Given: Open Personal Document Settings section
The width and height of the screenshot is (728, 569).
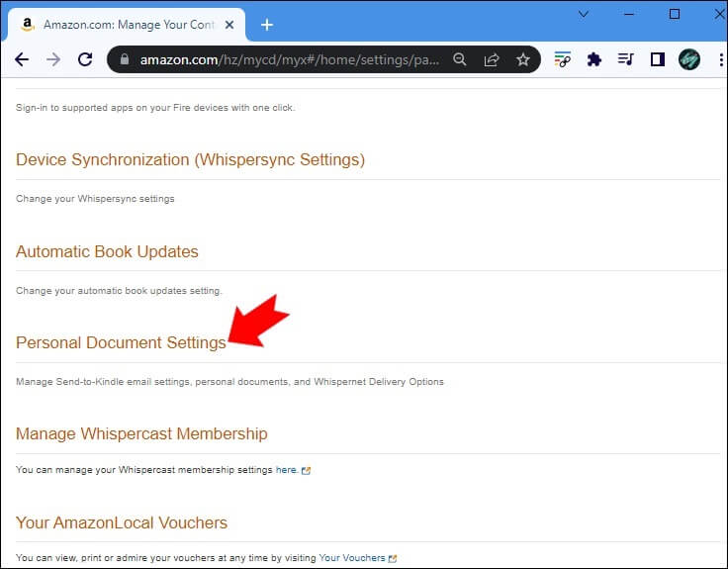Looking at the screenshot, I should [121, 342].
